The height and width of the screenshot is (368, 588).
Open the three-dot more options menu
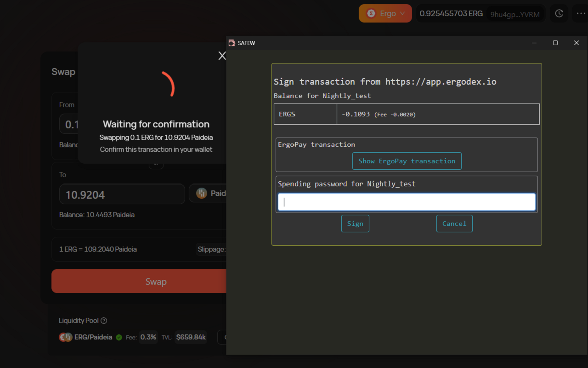pos(581,13)
